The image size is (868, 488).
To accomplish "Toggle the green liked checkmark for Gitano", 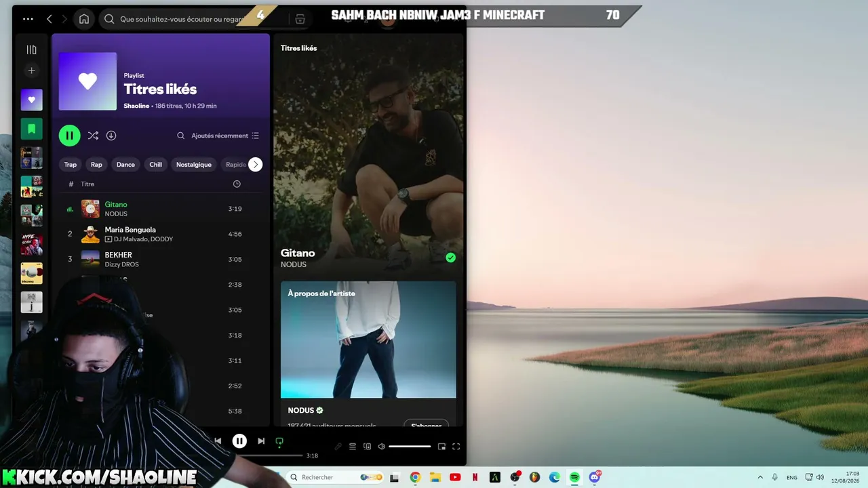I will pyautogui.click(x=450, y=258).
